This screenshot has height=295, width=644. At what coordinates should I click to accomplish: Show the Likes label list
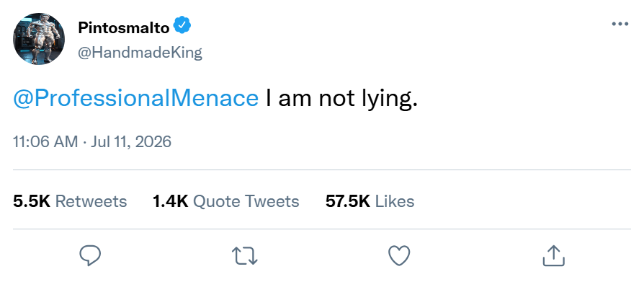(395, 201)
